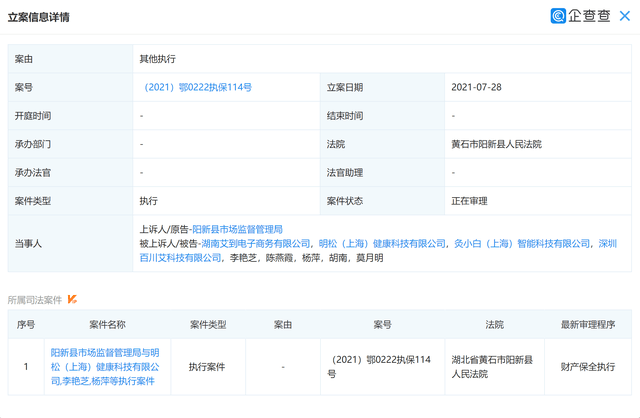This screenshot has width=640, height=418.
Task: Open 灸小白（上海）智能科技有限公司 link
Action: click(x=522, y=244)
